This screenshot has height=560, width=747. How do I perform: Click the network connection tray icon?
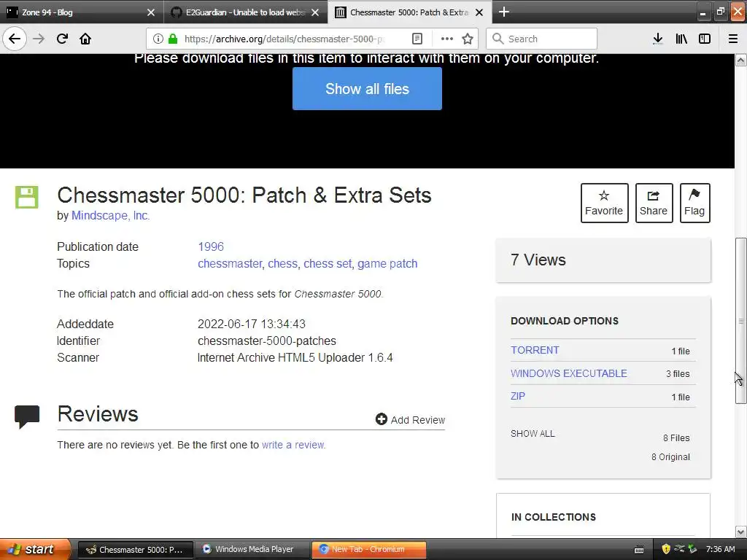point(679,549)
